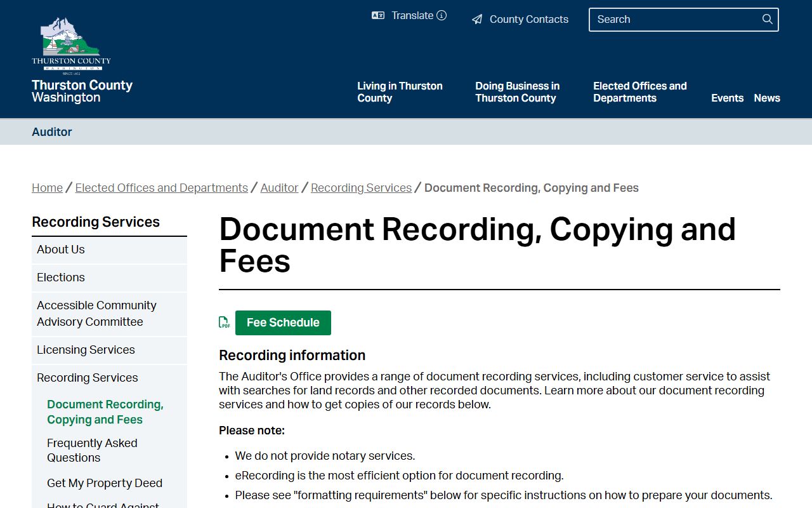Open Living in Thurston County menu
Viewport: 812px width, 508px height.
[x=400, y=92]
